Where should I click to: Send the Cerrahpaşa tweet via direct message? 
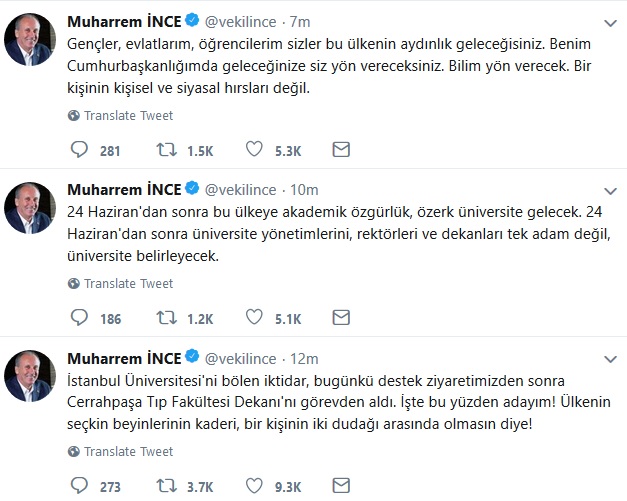click(341, 487)
